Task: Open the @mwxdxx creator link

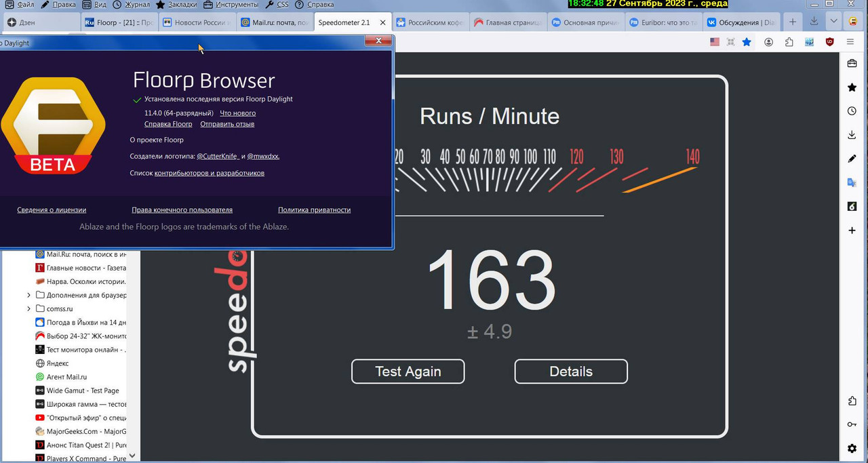Action: [263, 156]
